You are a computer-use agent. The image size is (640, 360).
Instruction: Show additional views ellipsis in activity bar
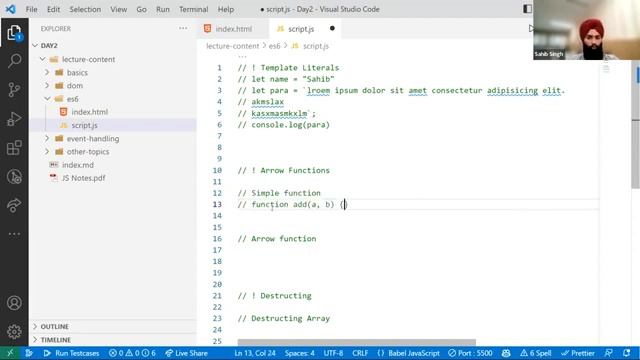[x=14, y=234]
